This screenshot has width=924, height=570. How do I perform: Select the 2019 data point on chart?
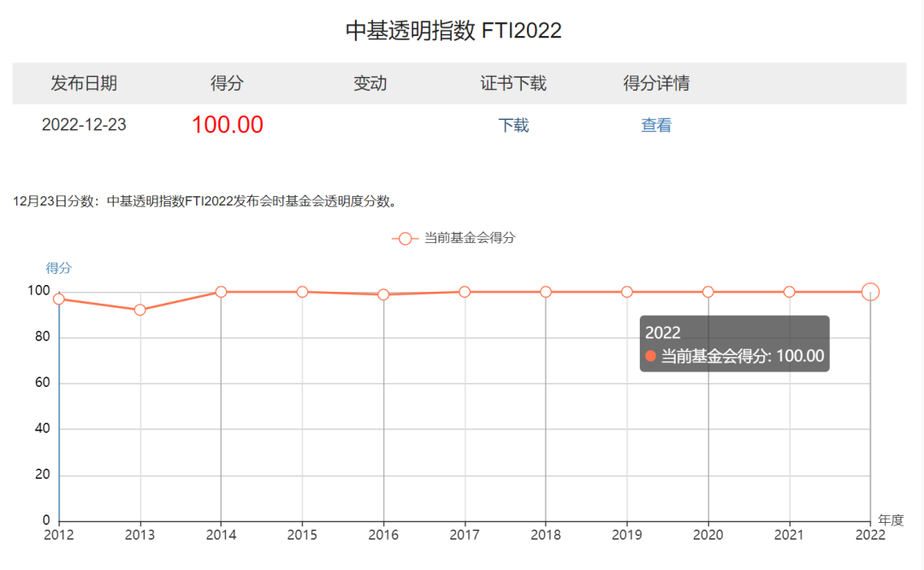(627, 292)
